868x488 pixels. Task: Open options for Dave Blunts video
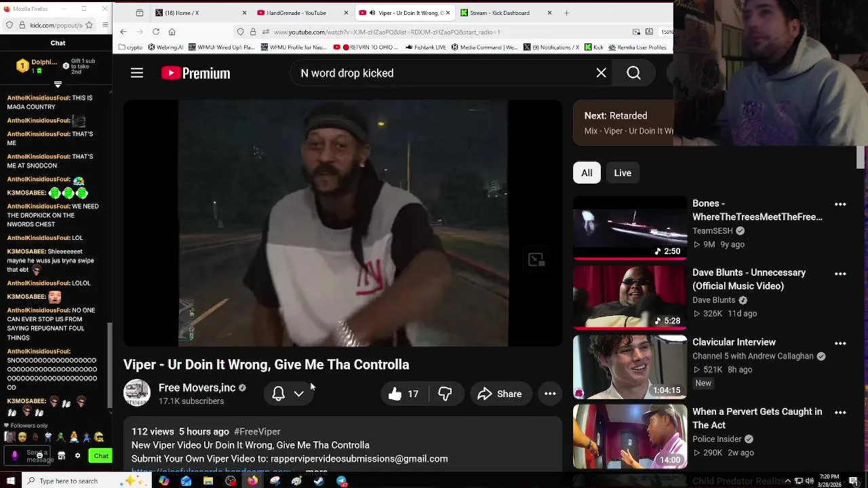(840, 274)
